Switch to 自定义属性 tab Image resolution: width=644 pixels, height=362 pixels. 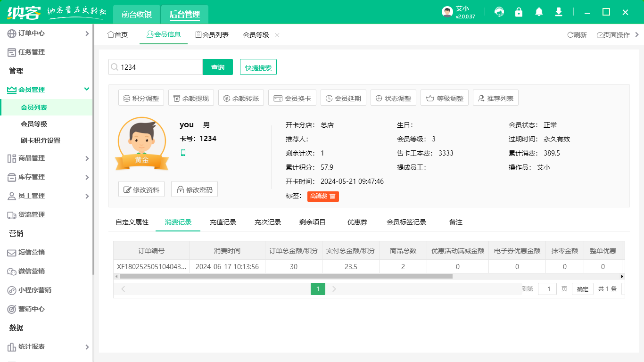point(132,222)
